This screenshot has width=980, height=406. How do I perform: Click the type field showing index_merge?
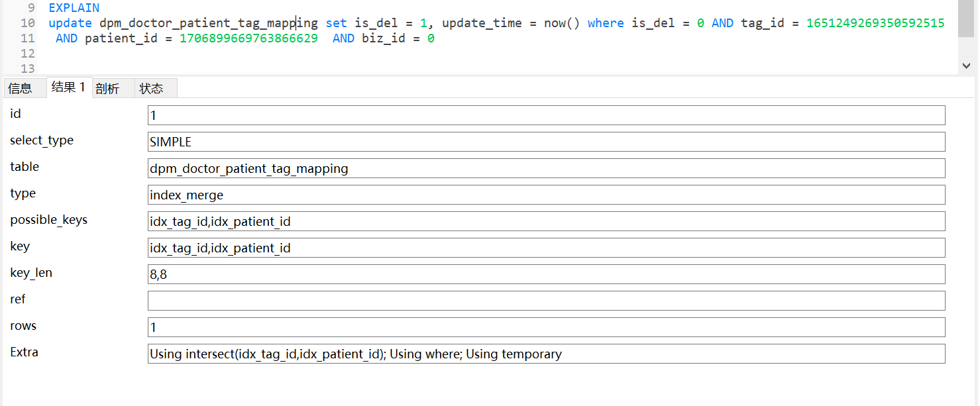pyautogui.click(x=546, y=195)
